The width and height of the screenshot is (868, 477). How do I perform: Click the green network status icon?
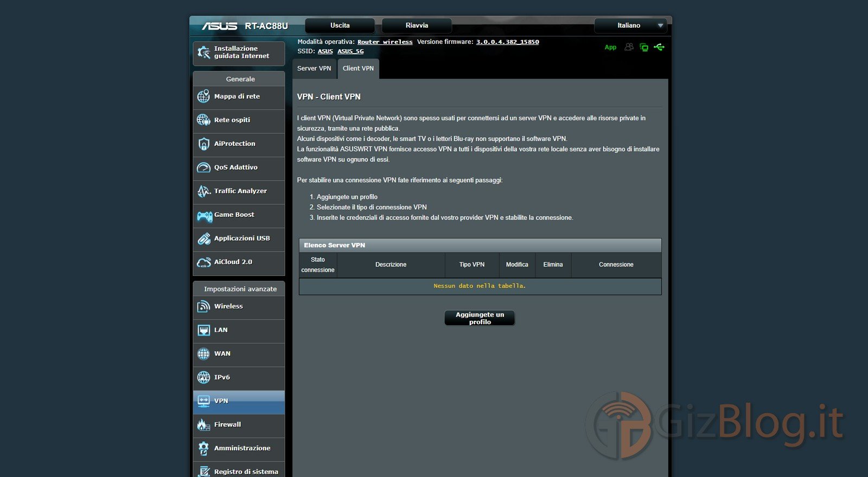click(644, 47)
